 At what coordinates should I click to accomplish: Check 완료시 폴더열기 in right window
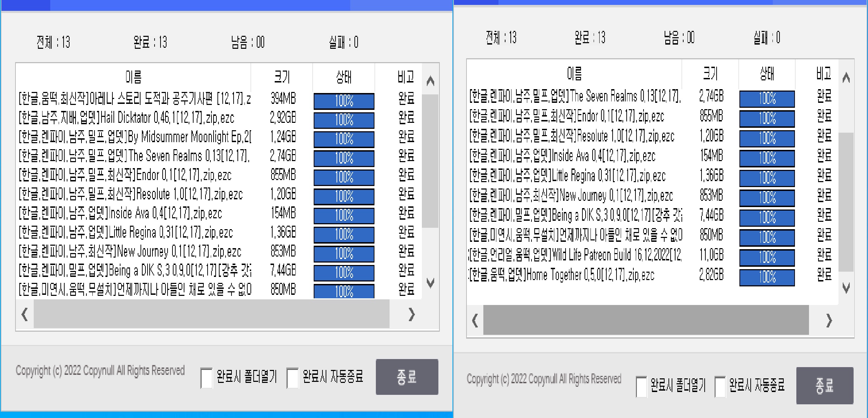click(641, 386)
